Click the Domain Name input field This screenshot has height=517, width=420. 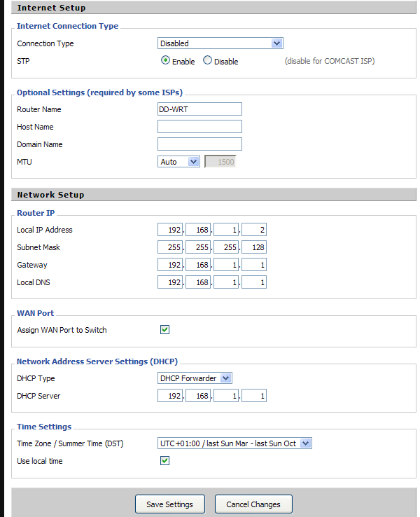(x=199, y=144)
